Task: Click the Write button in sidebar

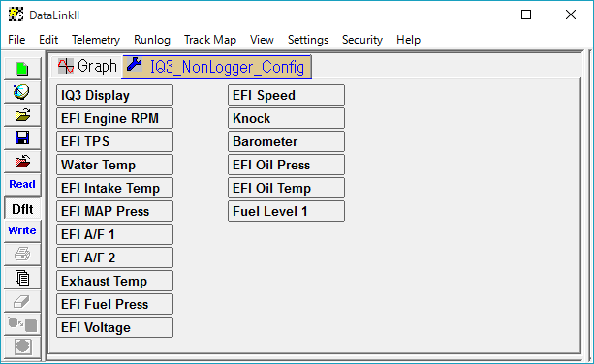Action: point(22,230)
